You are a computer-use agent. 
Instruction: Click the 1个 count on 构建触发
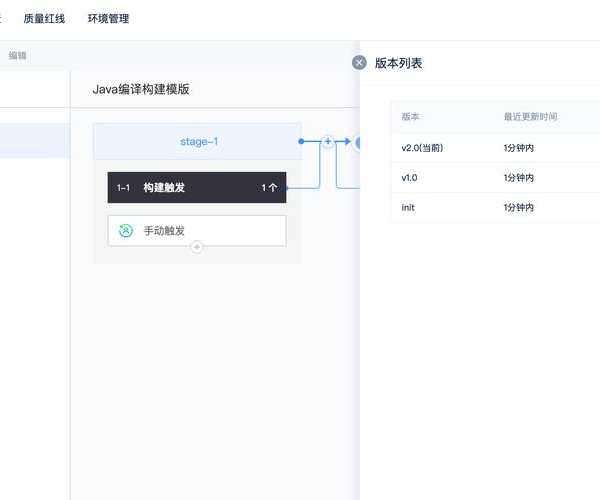tap(269, 188)
